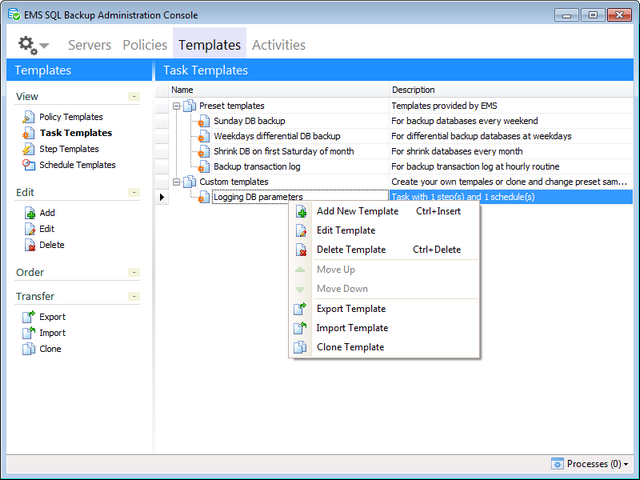Click the Import icon in Transfer section
This screenshot has height=480, width=640.
pos(28,333)
